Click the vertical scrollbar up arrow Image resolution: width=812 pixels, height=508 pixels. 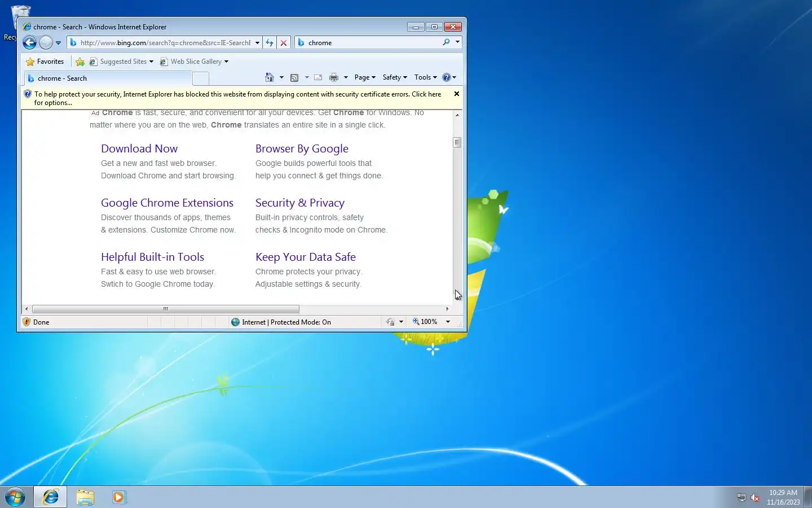pyautogui.click(x=457, y=115)
